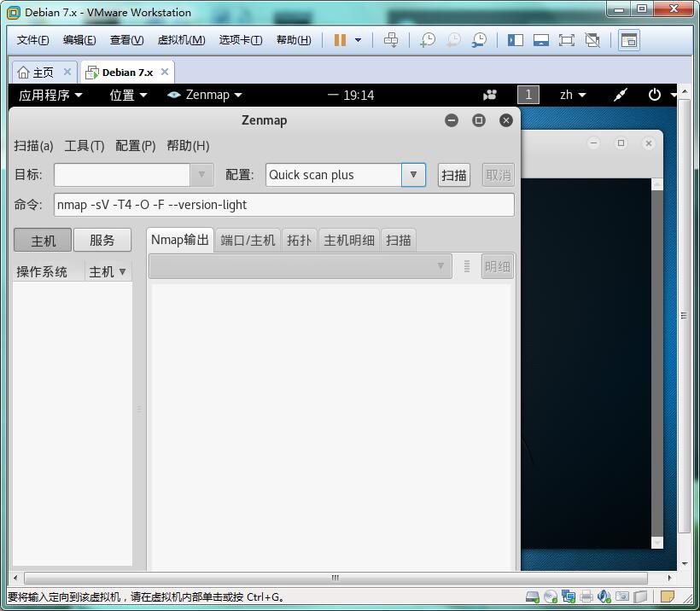Click the VMware vertical scrollbar thumb

point(684,316)
